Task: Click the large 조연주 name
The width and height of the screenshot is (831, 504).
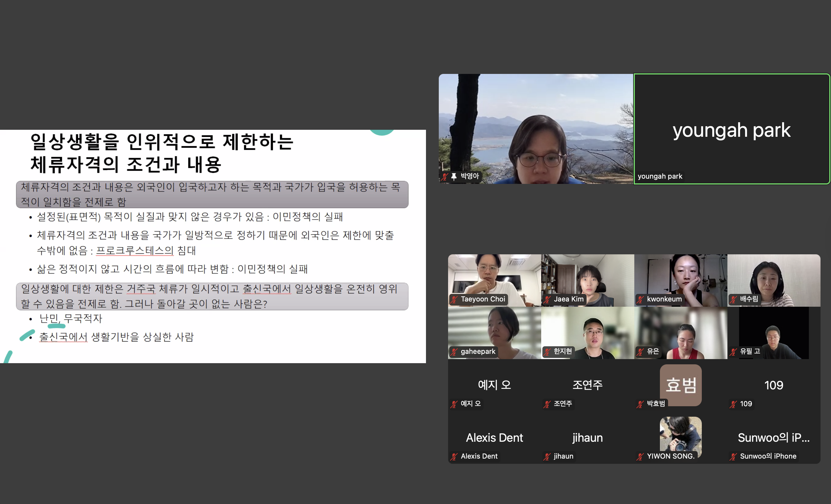Action: click(x=587, y=385)
